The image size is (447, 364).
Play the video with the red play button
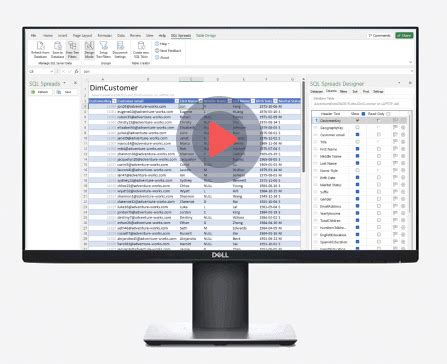(220, 140)
